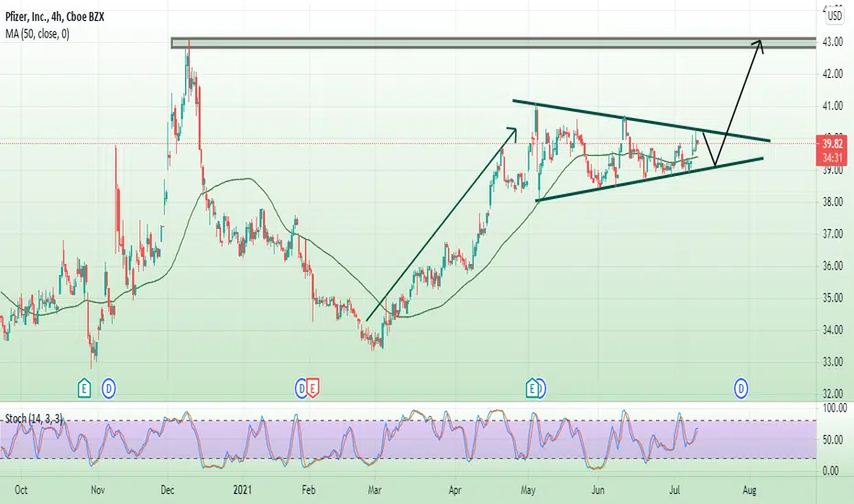Click the red 39.82 current price label
This screenshot has height=504, width=854.
833,145
